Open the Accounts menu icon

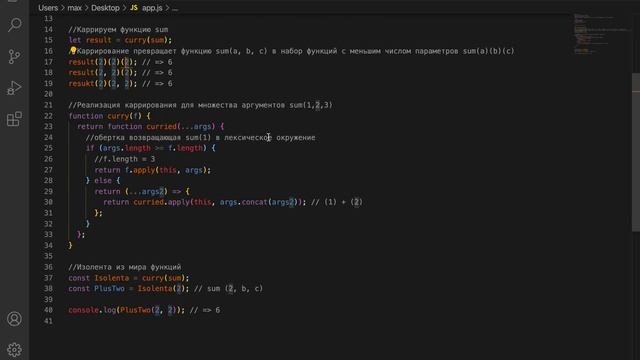click(14, 319)
